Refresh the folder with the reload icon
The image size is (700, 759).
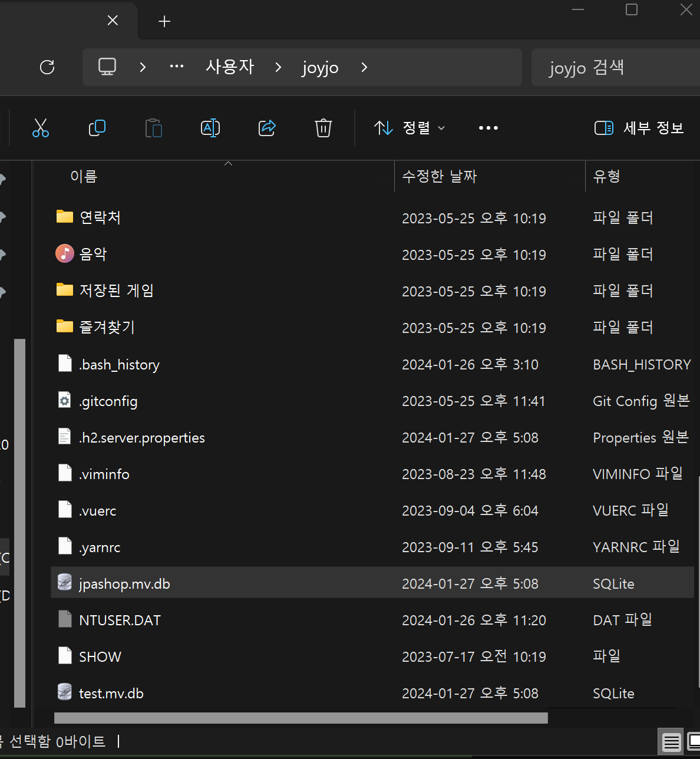pyautogui.click(x=47, y=67)
